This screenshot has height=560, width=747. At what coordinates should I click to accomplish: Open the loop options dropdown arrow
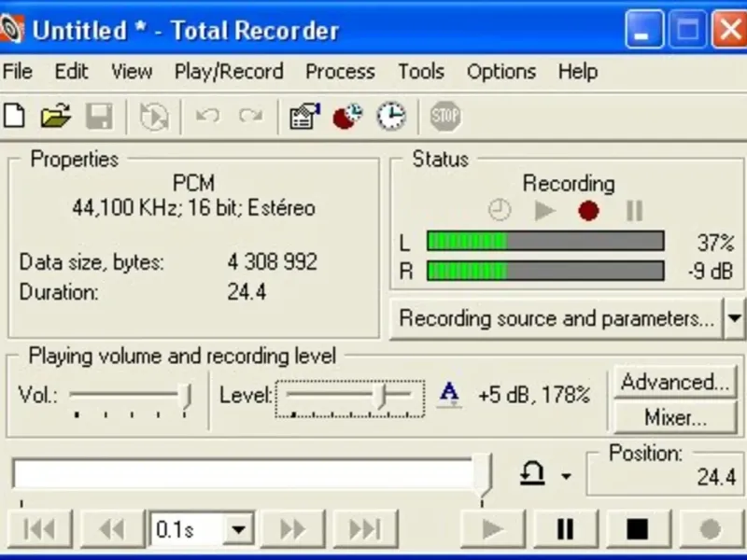[x=566, y=476]
